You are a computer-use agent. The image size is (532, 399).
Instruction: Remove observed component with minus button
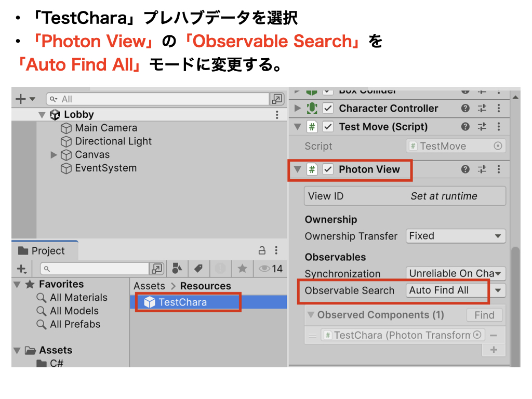[x=494, y=336]
